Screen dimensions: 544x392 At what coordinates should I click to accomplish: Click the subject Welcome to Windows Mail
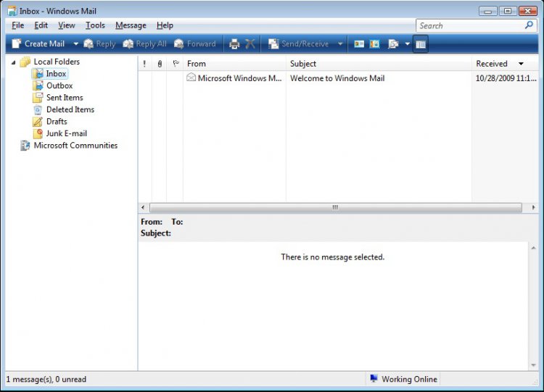click(x=337, y=78)
